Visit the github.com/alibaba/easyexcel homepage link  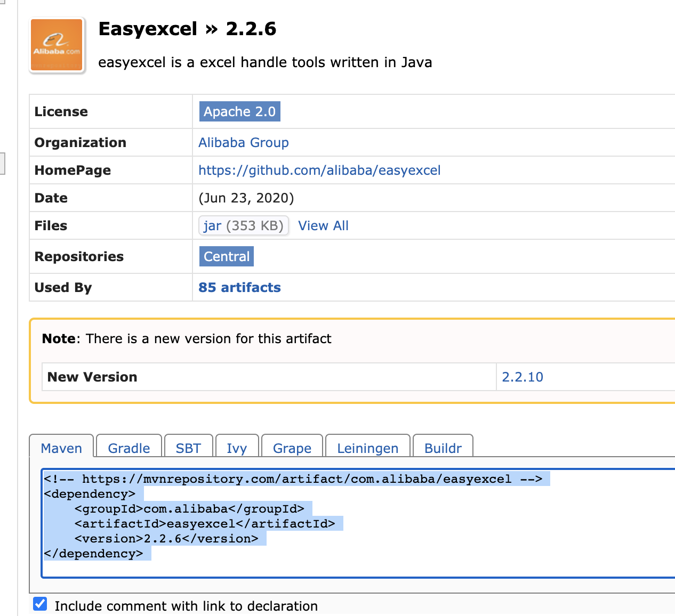pyautogui.click(x=319, y=170)
